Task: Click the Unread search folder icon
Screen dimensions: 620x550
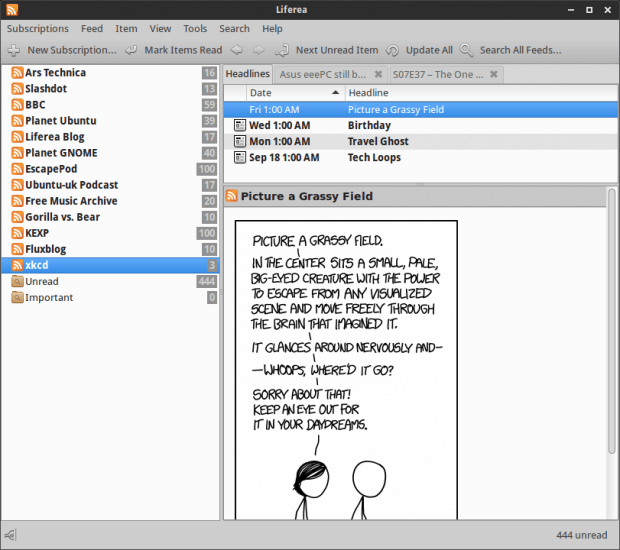Action: click(x=17, y=281)
